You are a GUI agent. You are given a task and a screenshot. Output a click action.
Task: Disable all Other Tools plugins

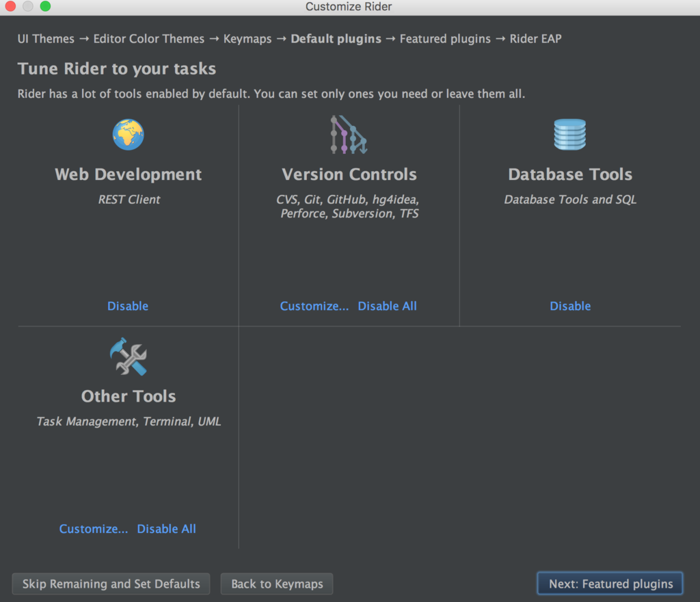click(167, 529)
